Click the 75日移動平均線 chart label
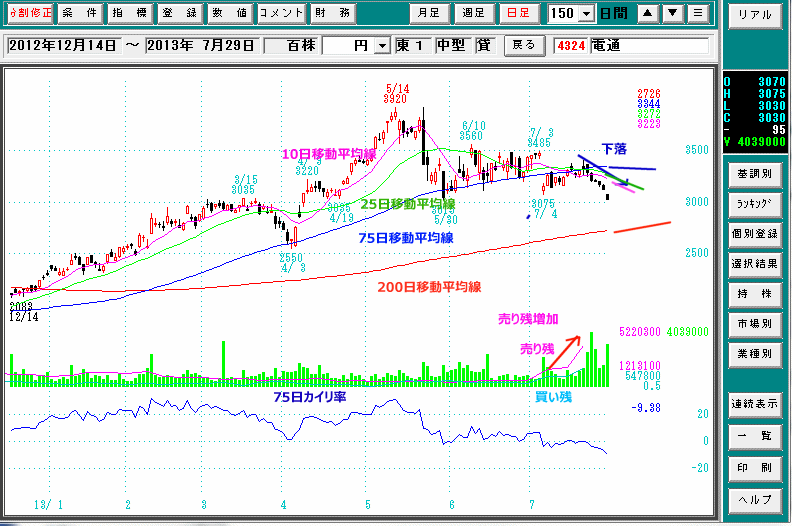Screen dimensions: 792x526 click(406, 237)
